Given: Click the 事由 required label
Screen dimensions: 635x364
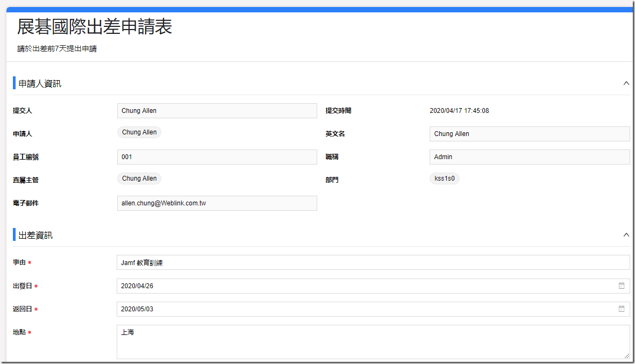Looking at the screenshot, I should click(x=22, y=262).
